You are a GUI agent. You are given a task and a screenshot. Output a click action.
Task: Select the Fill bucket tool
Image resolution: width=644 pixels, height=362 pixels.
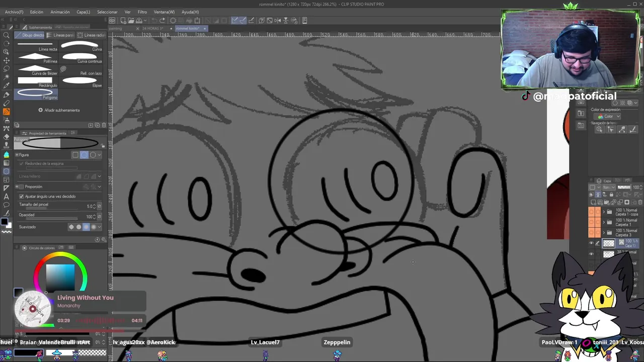[7, 154]
